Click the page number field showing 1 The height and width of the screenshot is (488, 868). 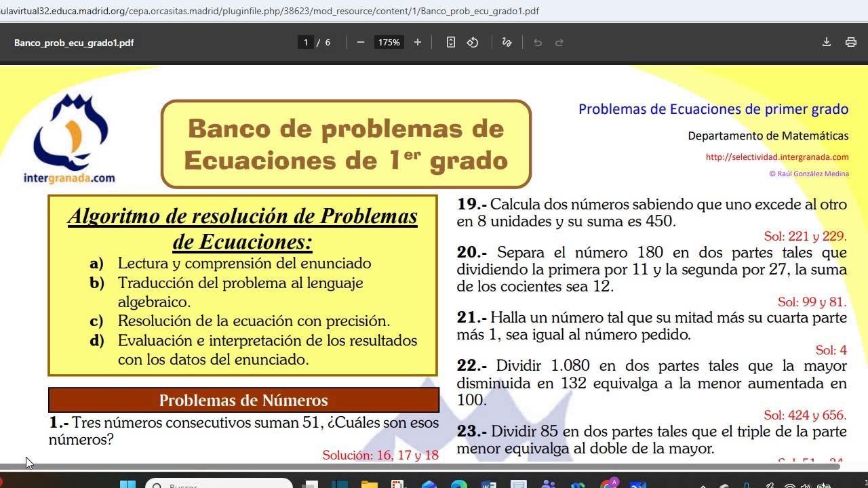pos(306,42)
